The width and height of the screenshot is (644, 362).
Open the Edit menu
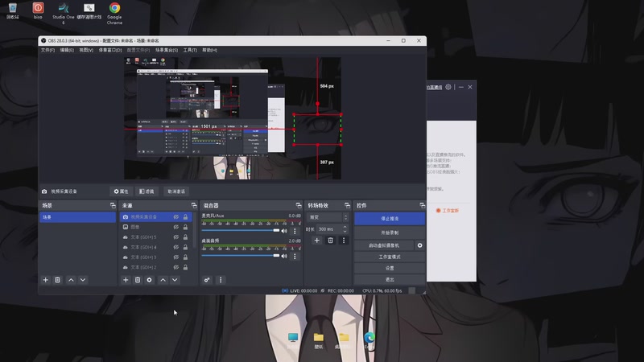67,50
